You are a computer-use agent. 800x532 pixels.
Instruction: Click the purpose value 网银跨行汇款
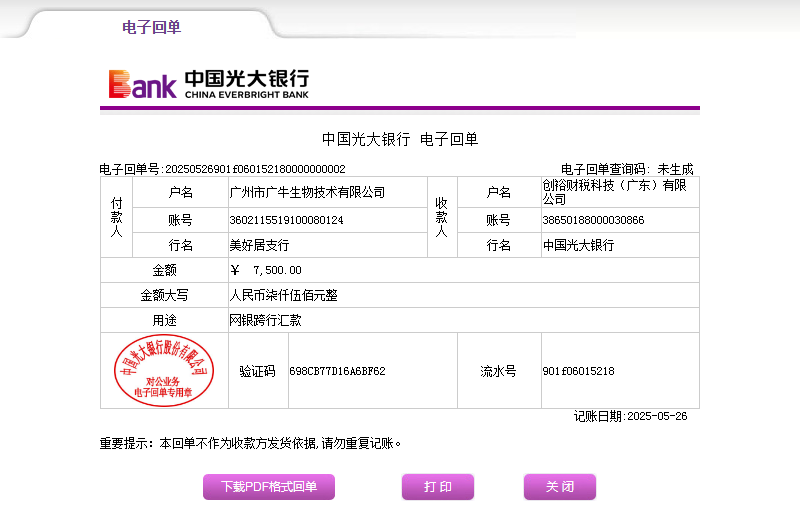265,321
